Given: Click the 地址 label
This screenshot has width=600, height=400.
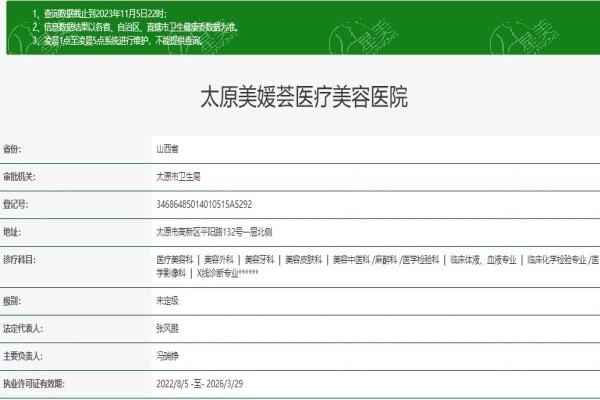Looking at the screenshot, I should (12, 232).
